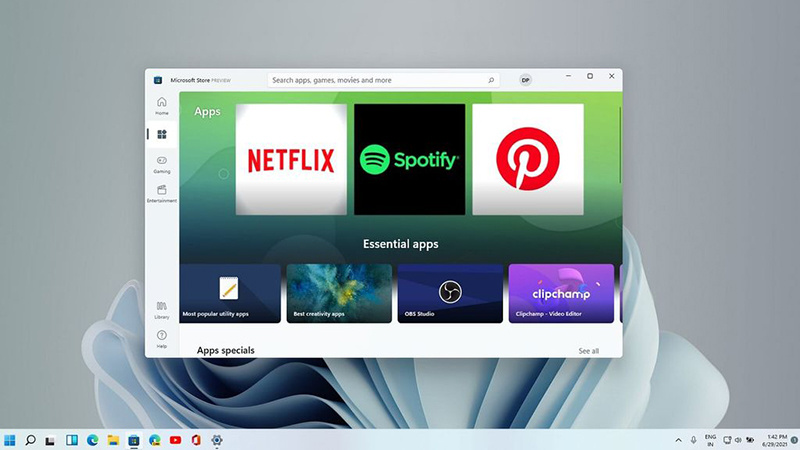Open the clock showing 1:42 PM
Viewport: 800px width, 450px height.
point(774,440)
